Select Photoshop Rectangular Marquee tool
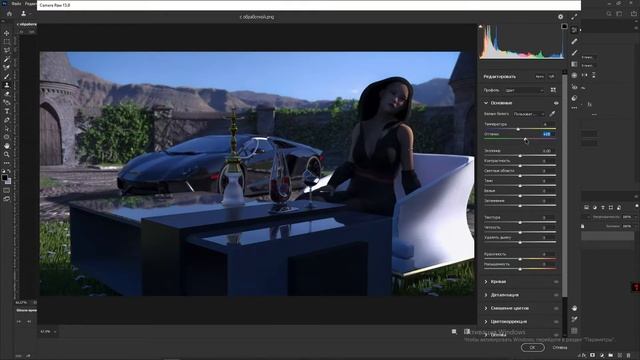Viewport: 640px width, 360px height. pos(7,42)
